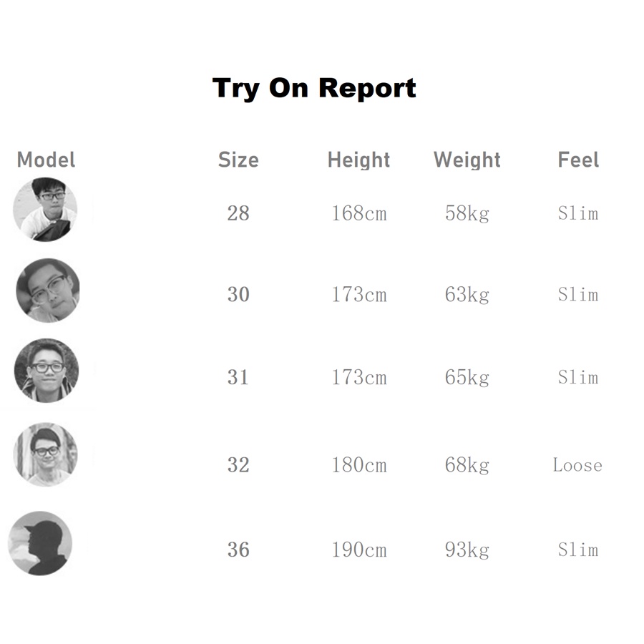Select the Feel column header
This screenshot has height=644, width=644.
pyautogui.click(x=578, y=160)
